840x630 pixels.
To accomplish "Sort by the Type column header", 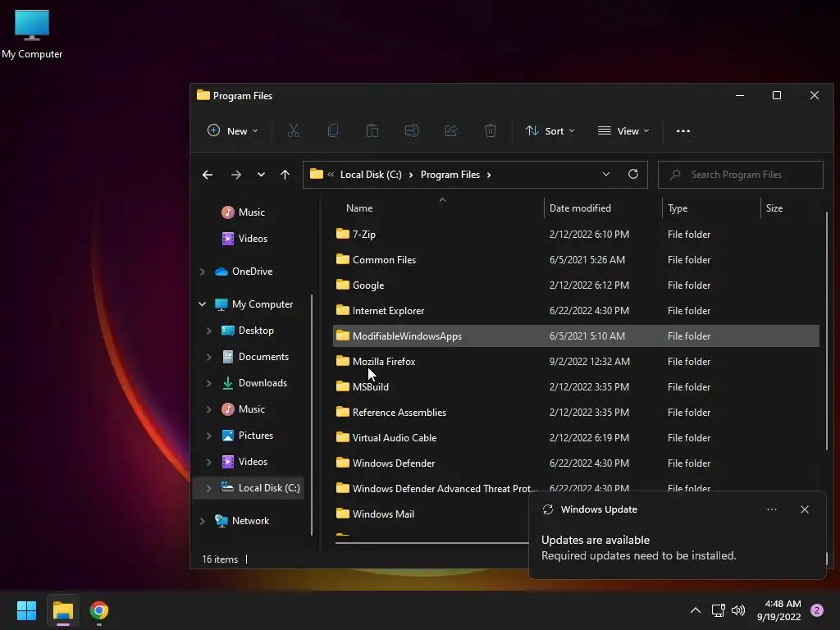I will click(677, 208).
